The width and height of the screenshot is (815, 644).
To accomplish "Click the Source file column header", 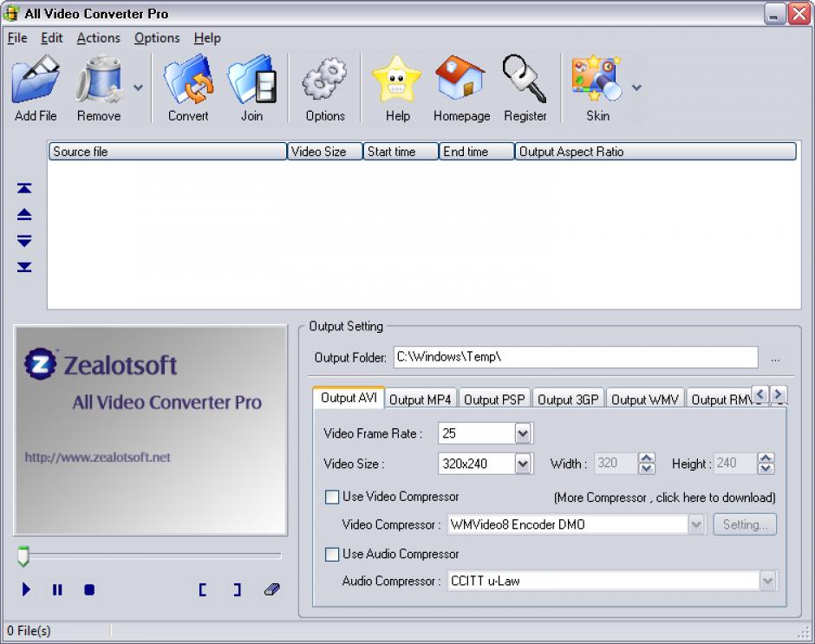I will pos(168,152).
